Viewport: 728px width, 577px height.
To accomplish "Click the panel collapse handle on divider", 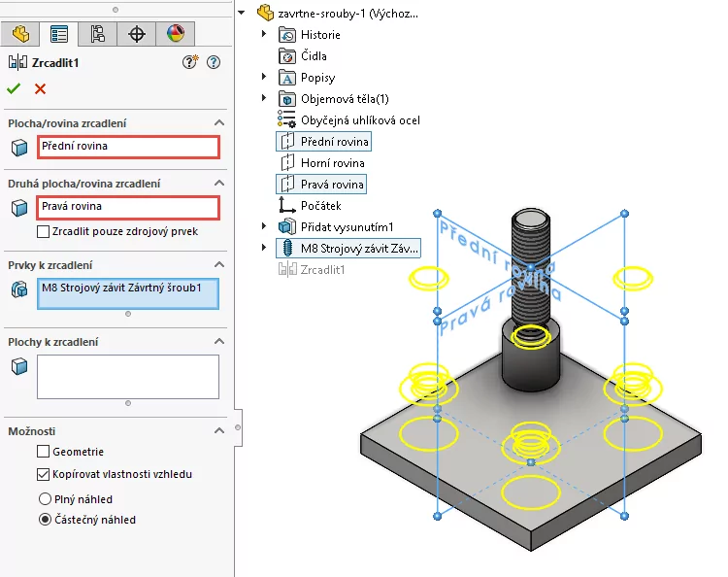I will tap(238, 427).
